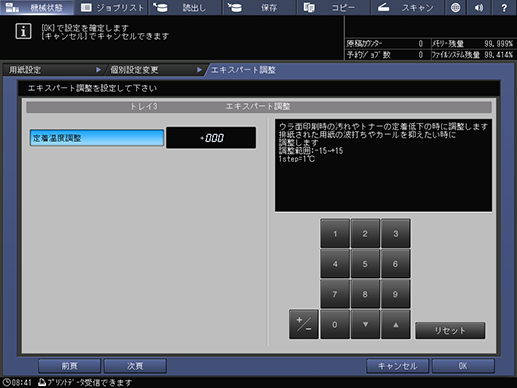517x388 pixels.
Task: Switch to the ジョブリスト tab
Action: click(111, 7)
